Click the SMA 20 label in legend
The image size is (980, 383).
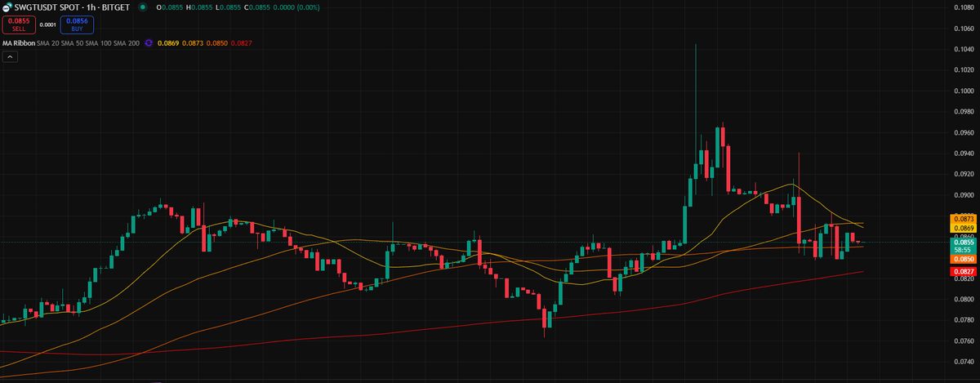coord(48,42)
